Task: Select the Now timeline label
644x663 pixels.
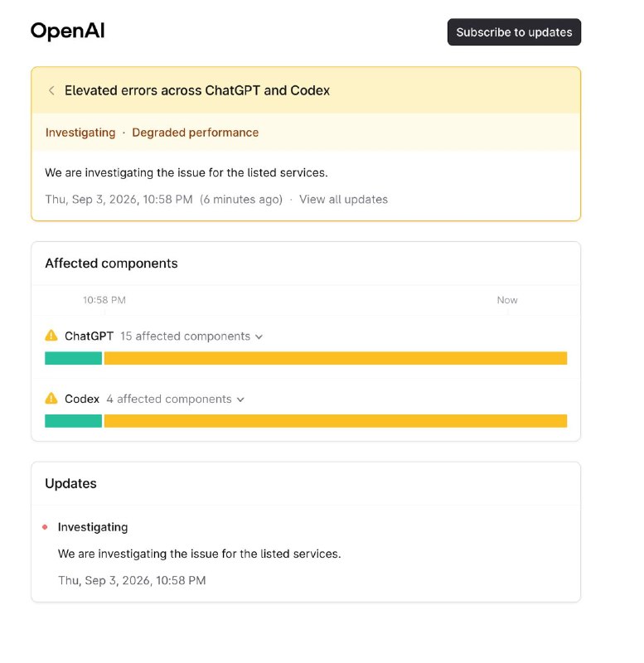Action: 507,300
